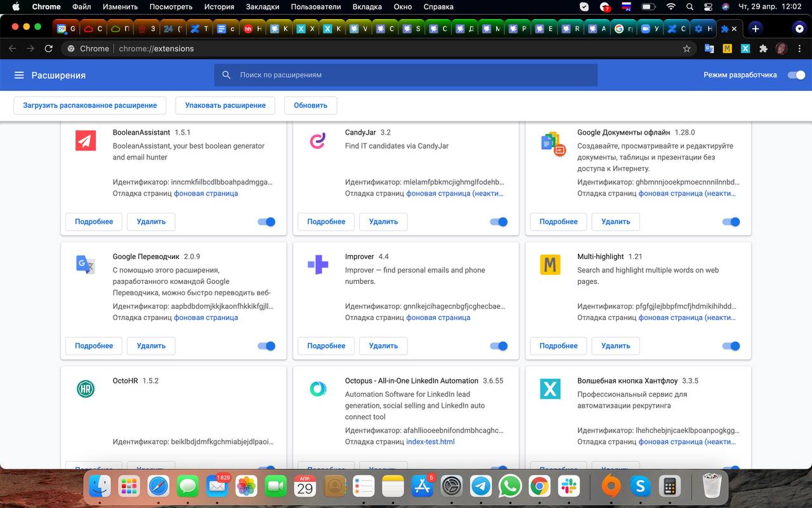Open Telegram from the Dock
812x508 pixels.
point(481,486)
